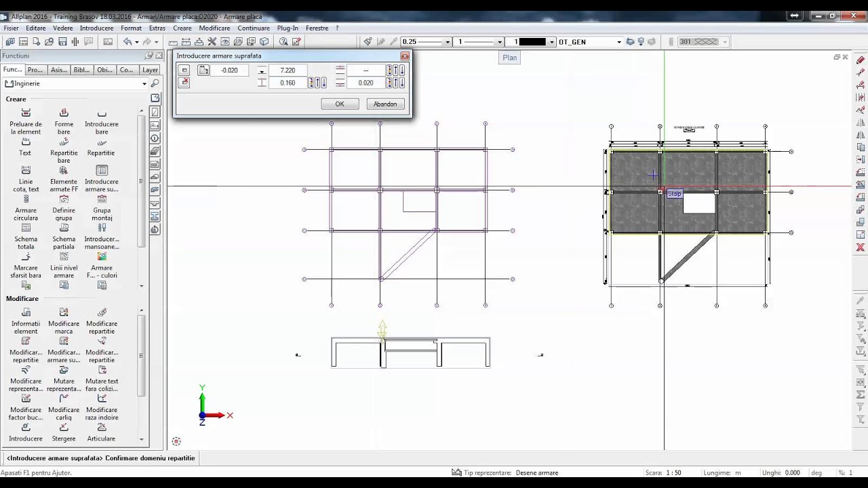Choose the Stergere tool
This screenshot has width=868, height=488.
pyautogui.click(x=64, y=432)
